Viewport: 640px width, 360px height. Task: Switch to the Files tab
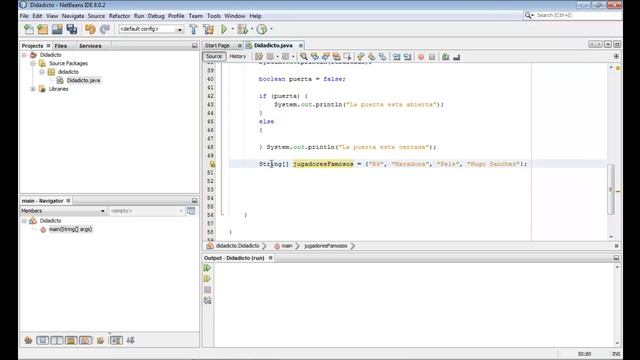60,46
